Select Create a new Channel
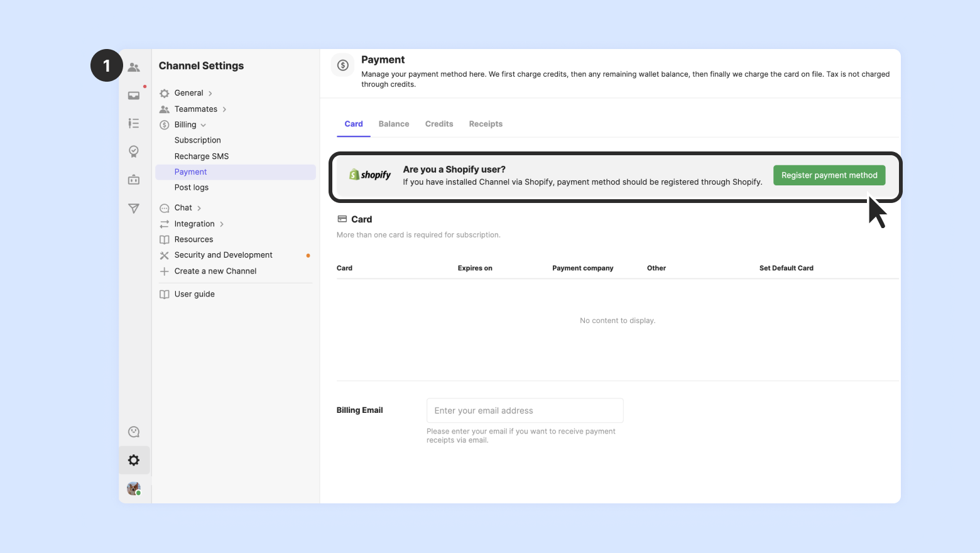This screenshot has height=553, width=980. pyautogui.click(x=215, y=271)
